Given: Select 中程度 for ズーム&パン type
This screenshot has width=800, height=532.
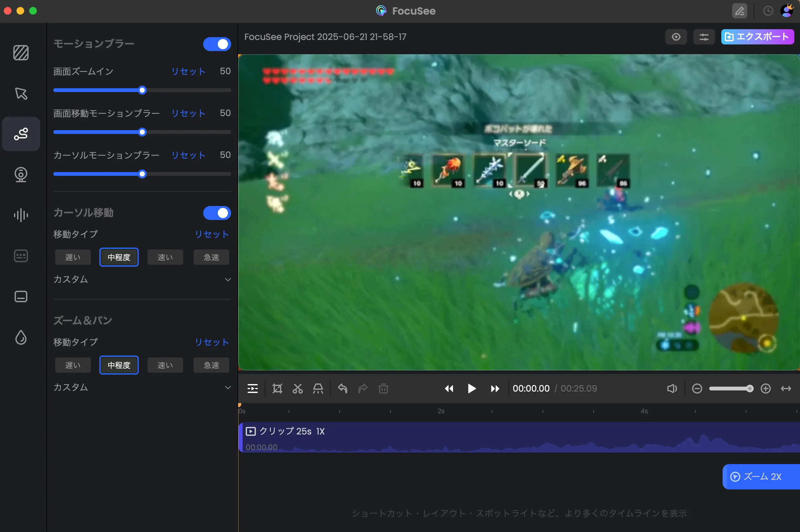Looking at the screenshot, I should [119, 365].
